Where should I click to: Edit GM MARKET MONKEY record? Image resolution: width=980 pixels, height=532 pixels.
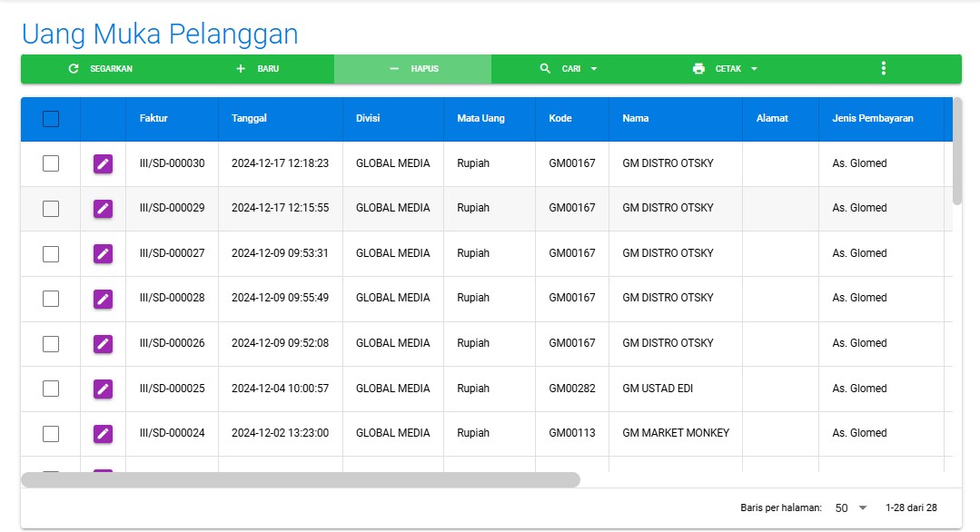point(103,434)
